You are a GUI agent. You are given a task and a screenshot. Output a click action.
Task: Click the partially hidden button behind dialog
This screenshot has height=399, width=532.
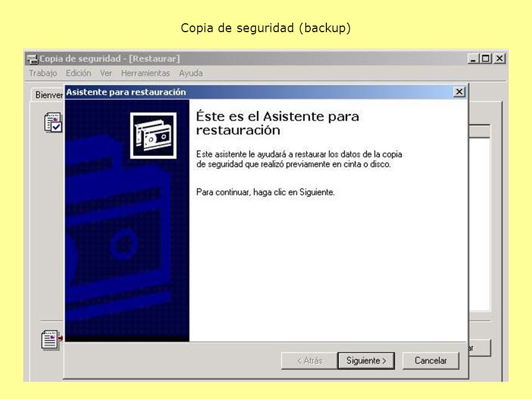click(x=480, y=348)
